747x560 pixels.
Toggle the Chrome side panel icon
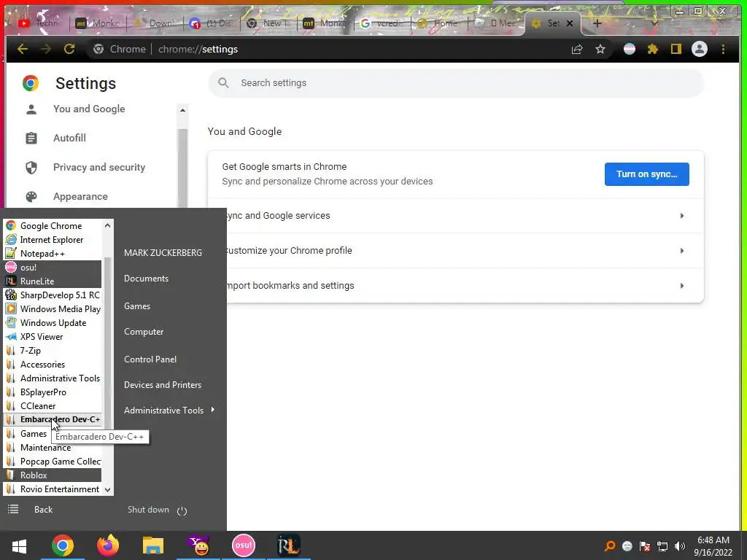point(676,49)
